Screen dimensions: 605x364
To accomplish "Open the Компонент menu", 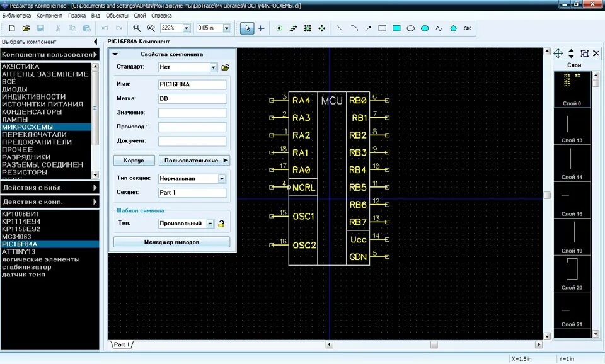I will tap(49, 16).
